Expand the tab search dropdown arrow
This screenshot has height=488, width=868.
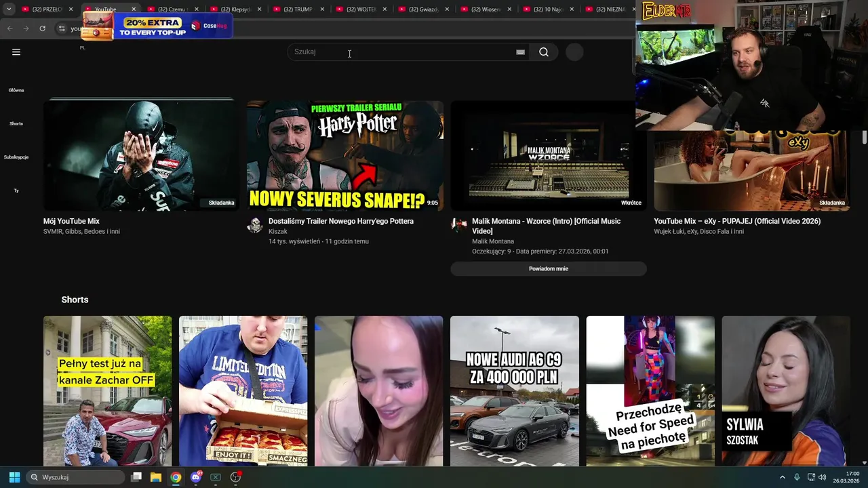click(x=8, y=9)
